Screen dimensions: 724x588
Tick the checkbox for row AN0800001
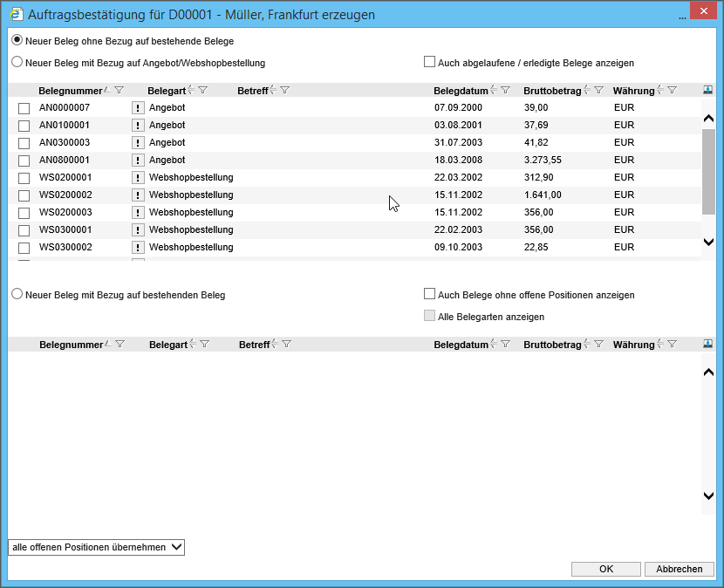point(24,161)
